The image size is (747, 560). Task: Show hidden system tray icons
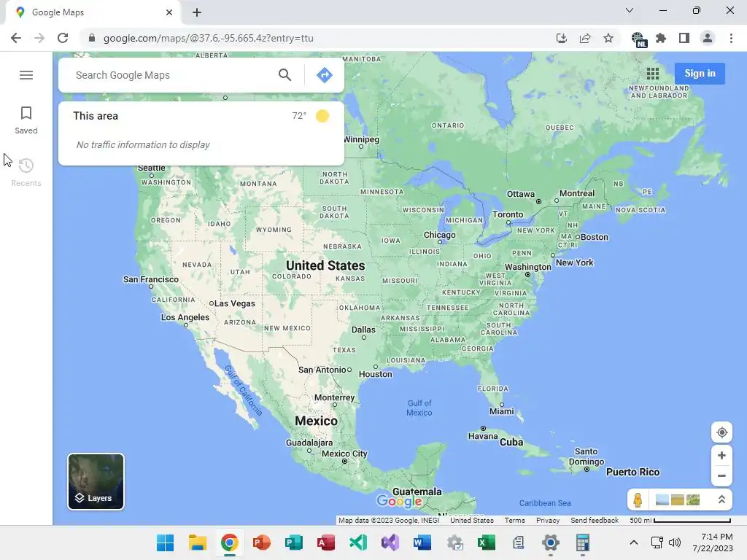point(634,542)
